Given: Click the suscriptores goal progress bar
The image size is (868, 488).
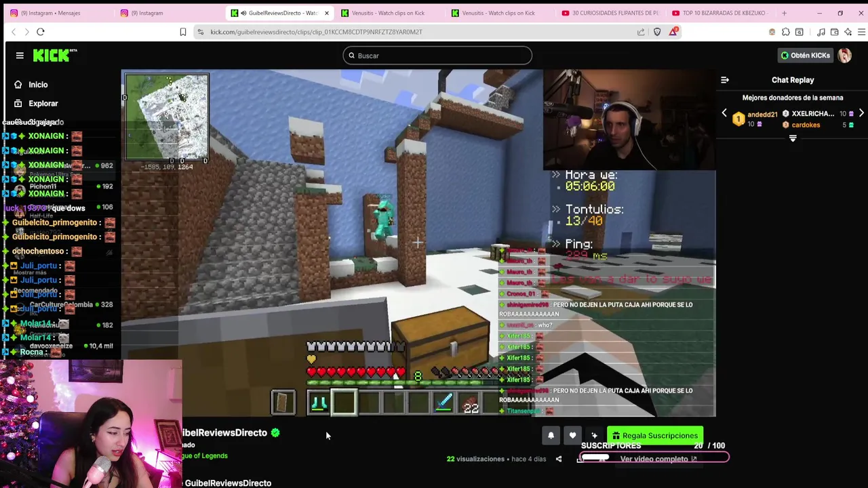Looking at the screenshot, I should pyautogui.click(x=654, y=458).
